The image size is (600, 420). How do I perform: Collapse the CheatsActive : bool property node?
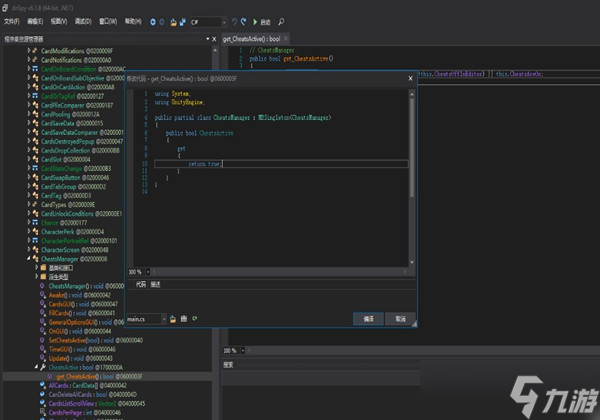pos(36,367)
